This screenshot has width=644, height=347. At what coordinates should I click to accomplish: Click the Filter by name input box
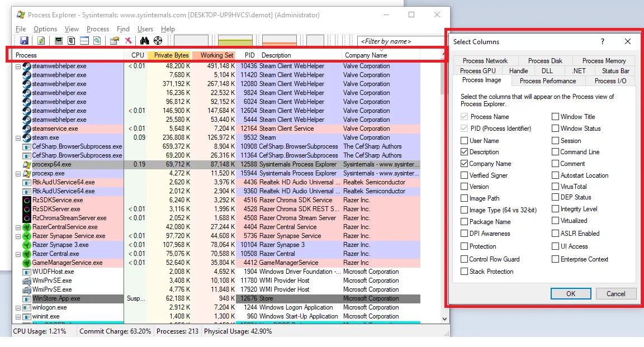click(x=400, y=41)
